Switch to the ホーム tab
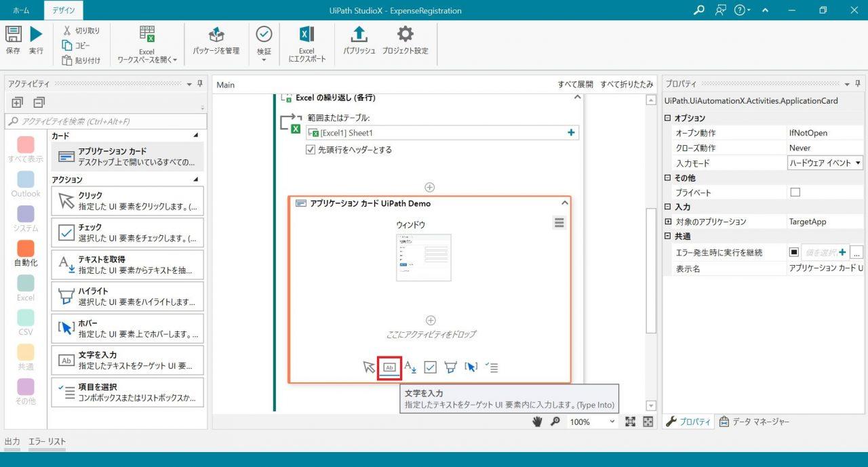Image resolution: width=868 pixels, height=467 pixels. pyautogui.click(x=21, y=11)
